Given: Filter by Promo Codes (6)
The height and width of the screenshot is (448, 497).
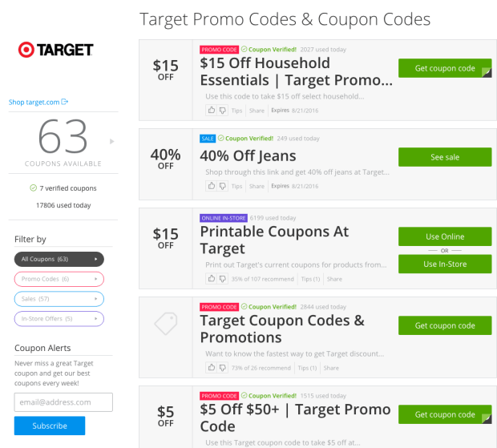Looking at the screenshot, I should coord(59,279).
